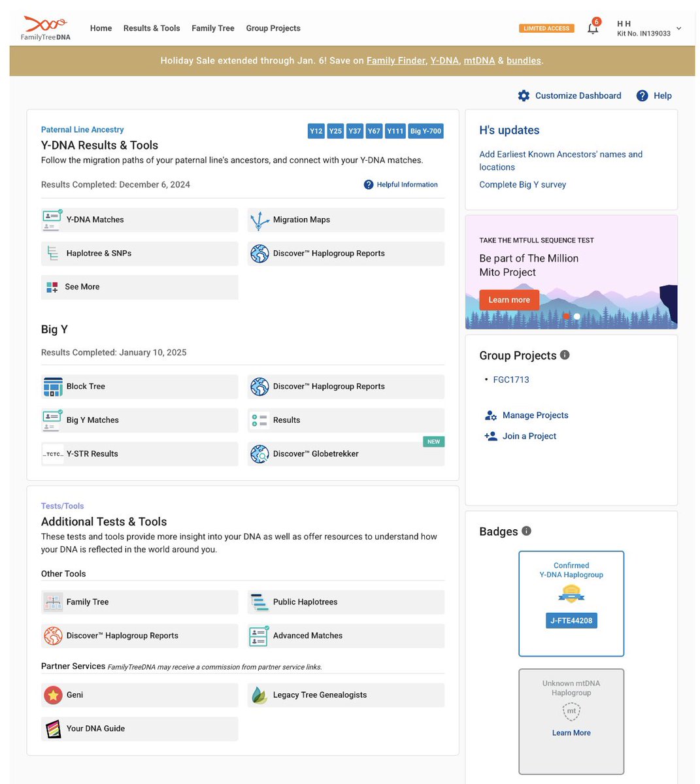
Task: Select the Y12 marker tab
Action: (316, 131)
